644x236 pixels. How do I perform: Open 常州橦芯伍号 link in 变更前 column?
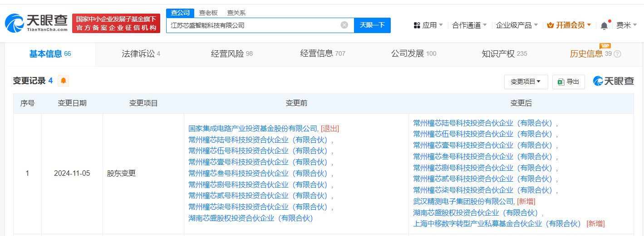click(x=258, y=151)
